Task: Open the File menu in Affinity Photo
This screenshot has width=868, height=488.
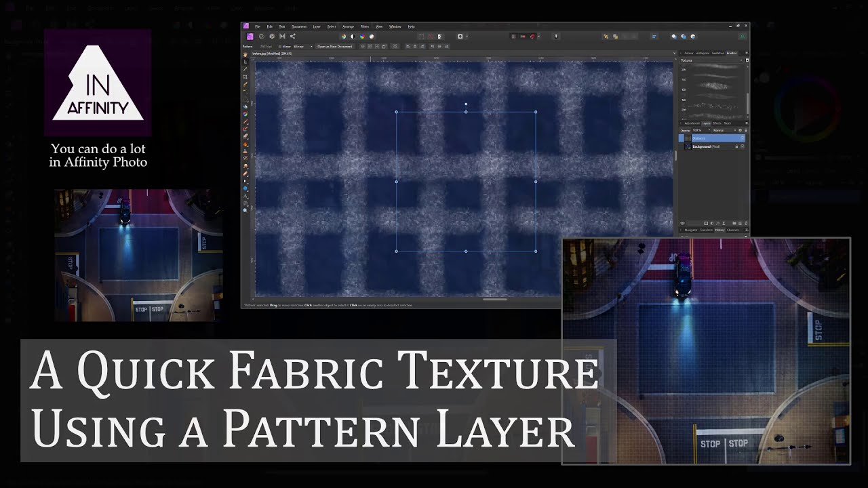Action: pyautogui.click(x=258, y=26)
